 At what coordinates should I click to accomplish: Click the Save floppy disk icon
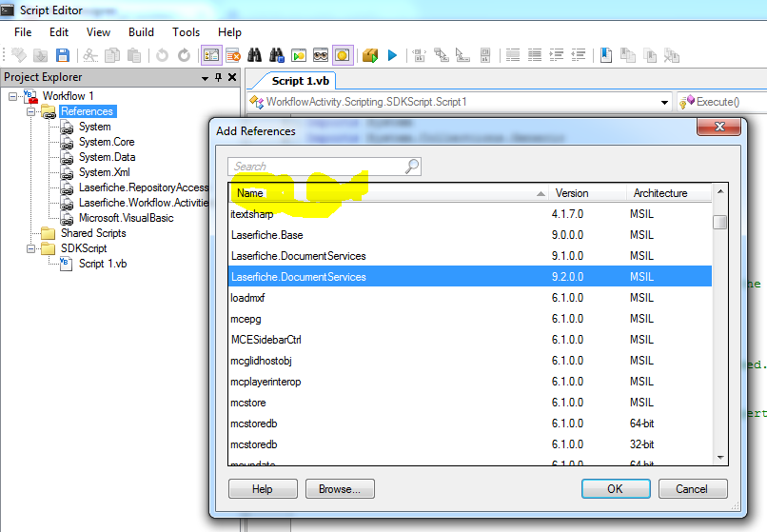click(63, 55)
